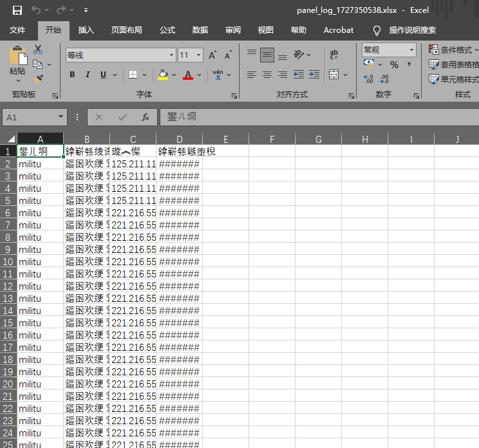This screenshot has width=479, height=448.
Task: Click the Decrease Font Size icon
Action: (228, 55)
